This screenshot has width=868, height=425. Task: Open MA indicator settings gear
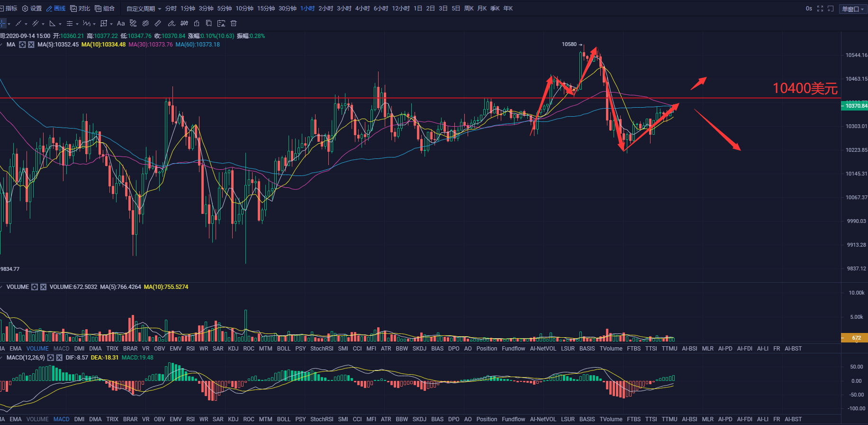(x=22, y=45)
